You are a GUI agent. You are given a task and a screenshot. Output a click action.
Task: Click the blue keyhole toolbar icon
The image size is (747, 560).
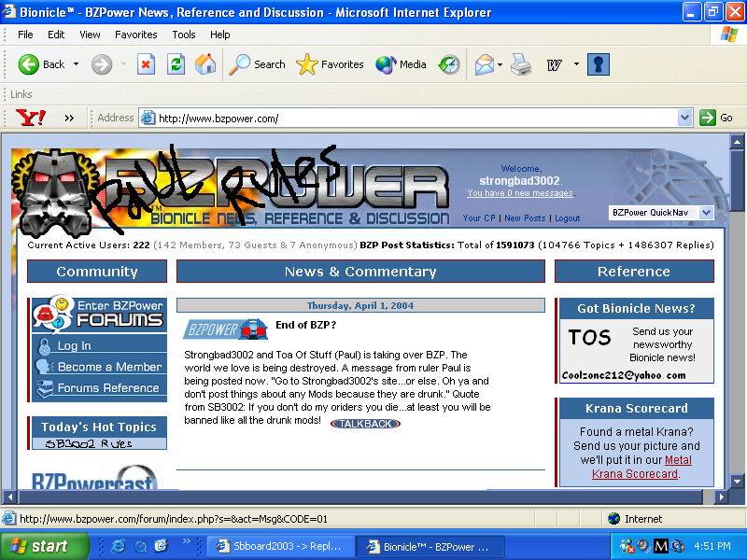click(x=599, y=64)
